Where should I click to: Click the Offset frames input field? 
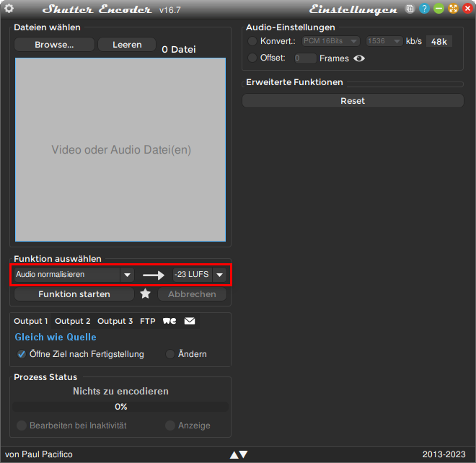[x=305, y=58]
